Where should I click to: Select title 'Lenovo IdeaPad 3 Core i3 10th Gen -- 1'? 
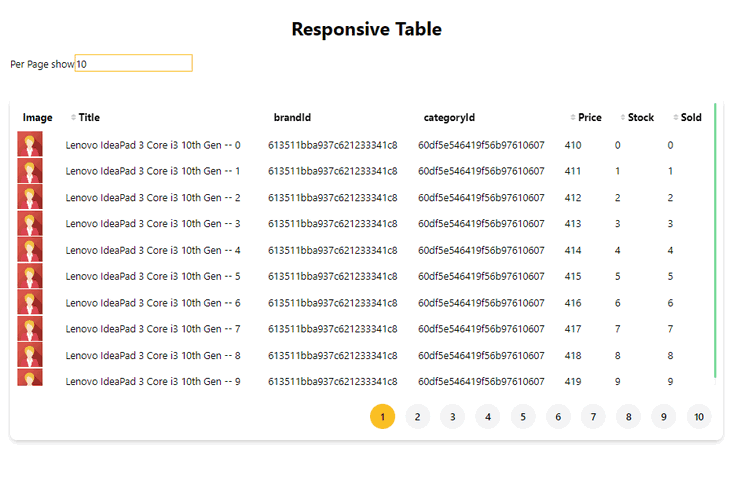pyautogui.click(x=153, y=171)
